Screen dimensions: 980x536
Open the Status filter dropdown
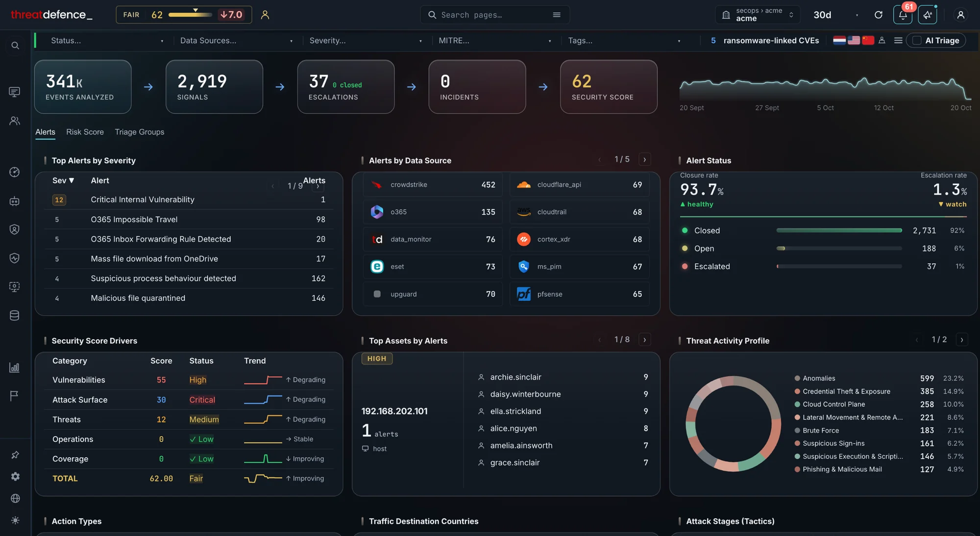click(107, 41)
